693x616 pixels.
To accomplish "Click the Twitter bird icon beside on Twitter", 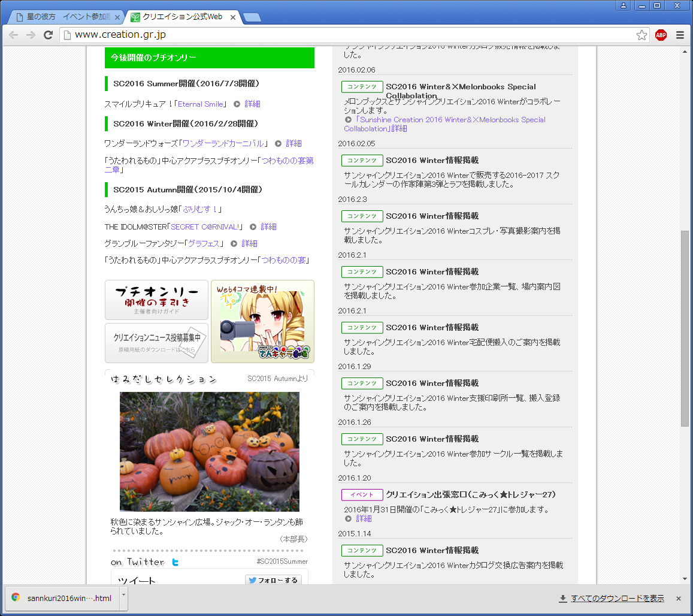I will pyautogui.click(x=175, y=562).
